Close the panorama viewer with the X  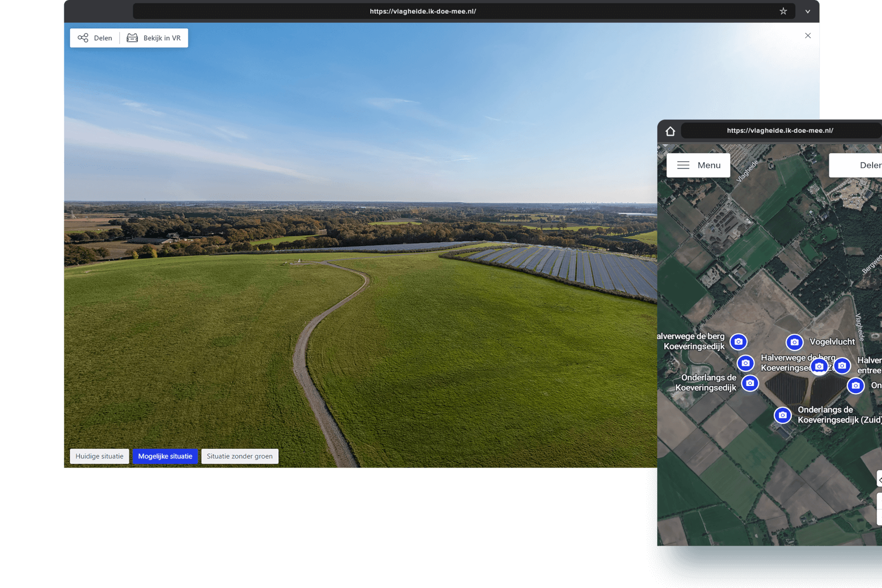[807, 36]
